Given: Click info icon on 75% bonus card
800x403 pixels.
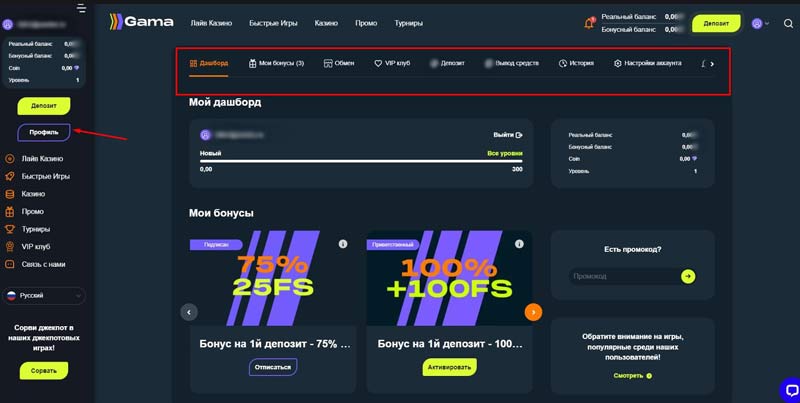Looking at the screenshot, I should [x=342, y=243].
